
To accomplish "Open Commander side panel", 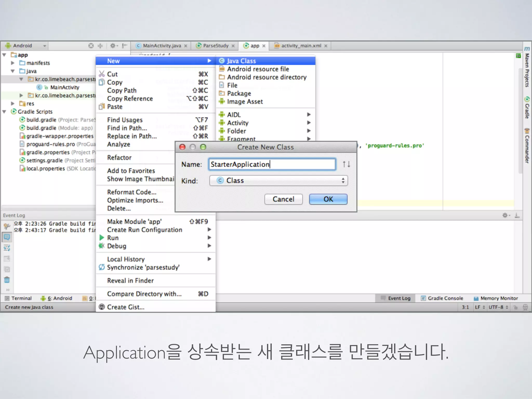I will coord(527,146).
